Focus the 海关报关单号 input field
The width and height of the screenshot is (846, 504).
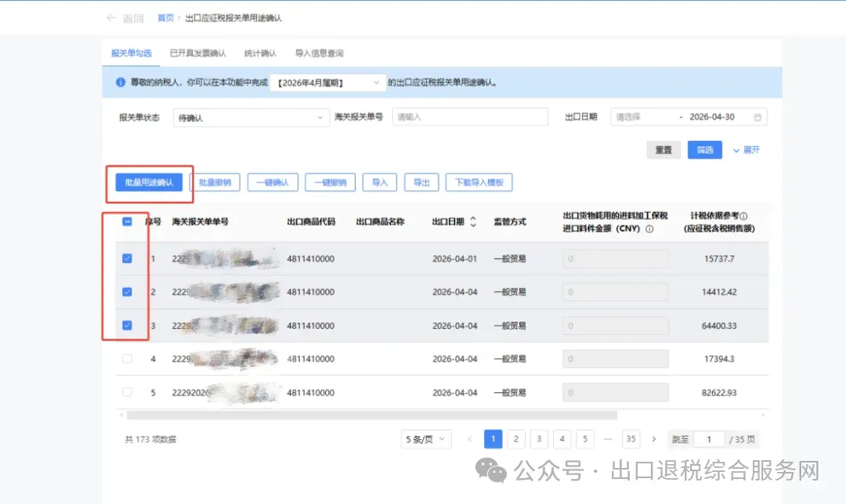(470, 117)
